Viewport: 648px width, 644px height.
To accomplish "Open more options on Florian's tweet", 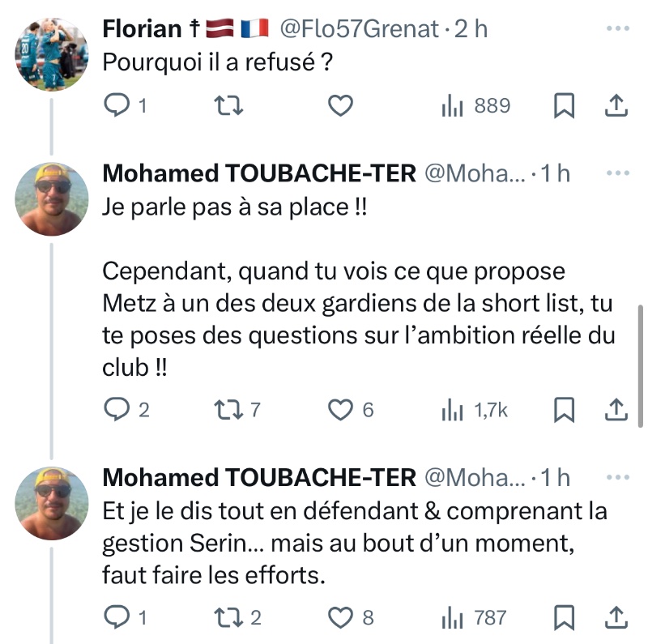I will [617, 29].
